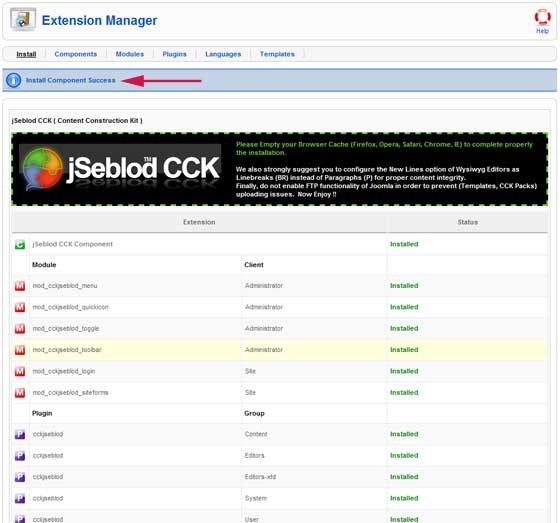Click the Plugin subheader label
The height and width of the screenshot is (523, 560).
(x=42, y=413)
